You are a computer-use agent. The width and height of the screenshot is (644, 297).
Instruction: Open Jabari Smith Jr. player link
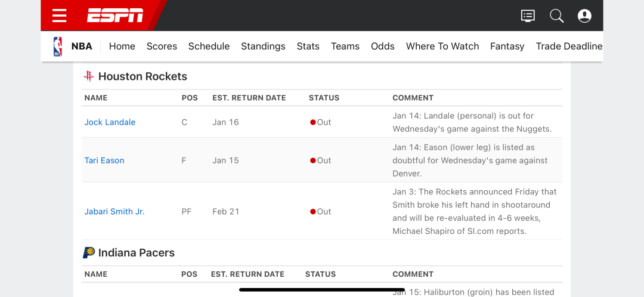pyautogui.click(x=114, y=212)
